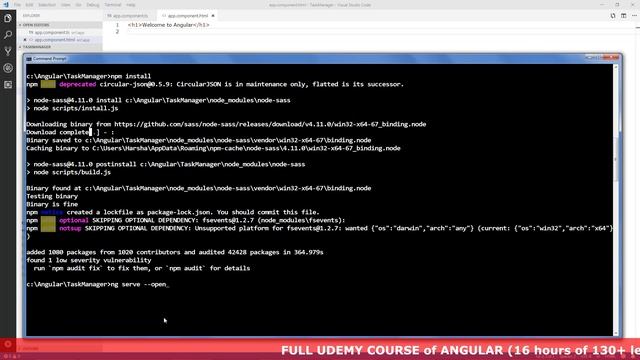Click the Command Prompt title bar icon
The height and width of the screenshot is (360, 640).
click(29, 59)
